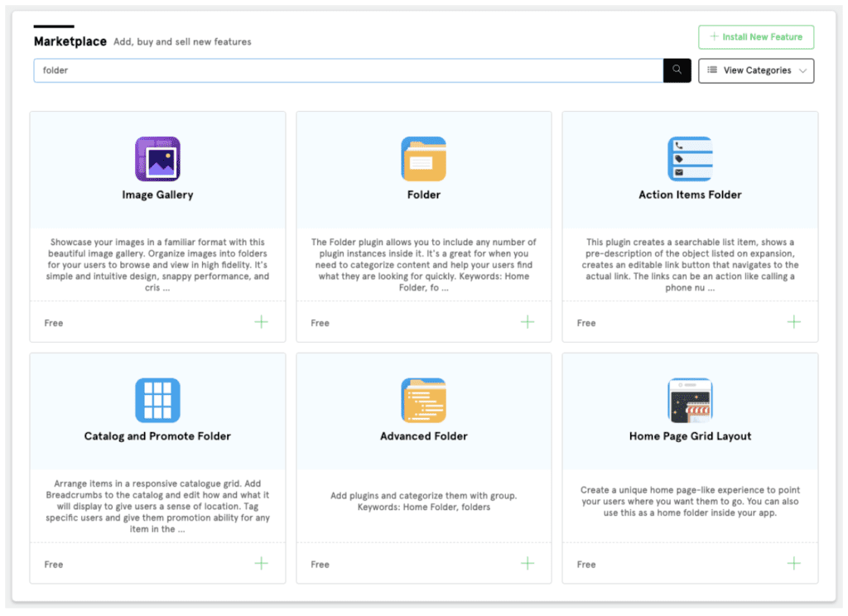The height and width of the screenshot is (616, 848).
Task: Click the Action Items Folder icon
Action: point(690,159)
